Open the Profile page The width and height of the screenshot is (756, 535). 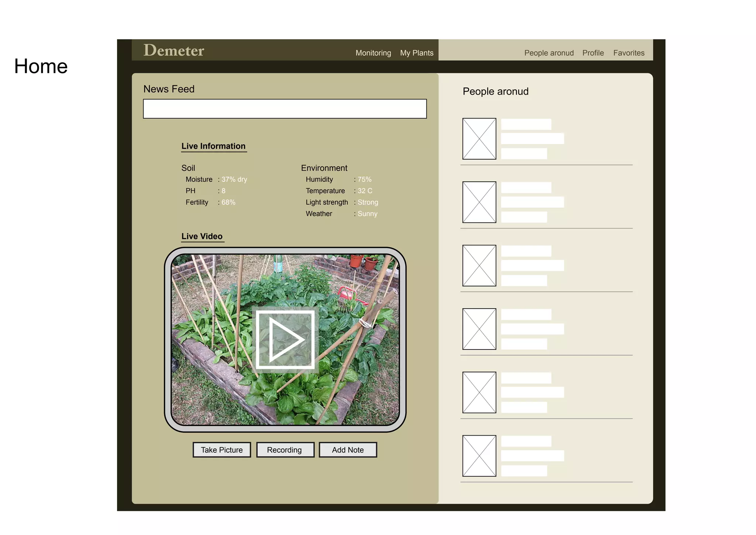(593, 53)
